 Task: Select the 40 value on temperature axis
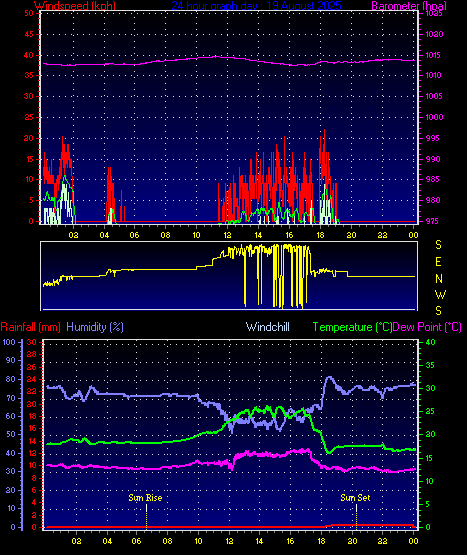tap(430, 342)
